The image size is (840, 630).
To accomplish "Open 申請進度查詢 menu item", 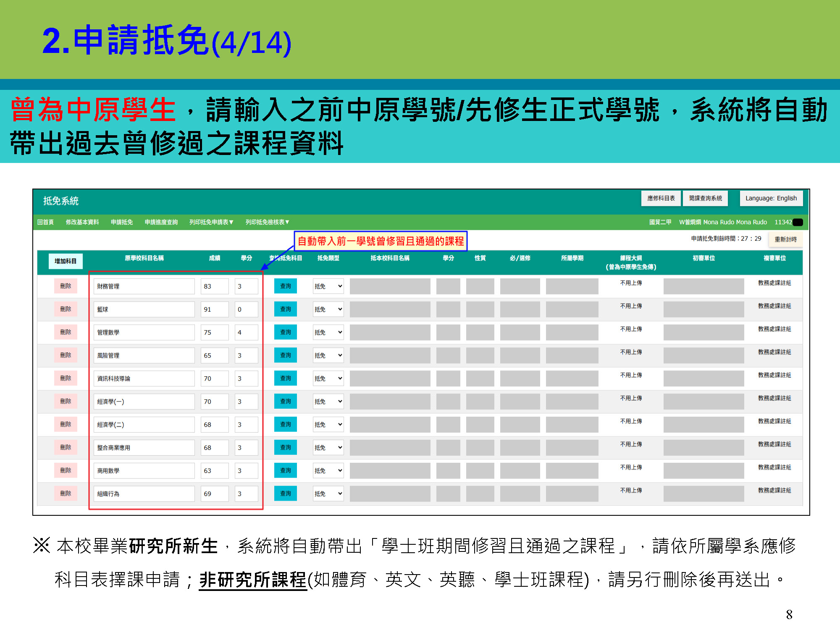I will point(161,222).
